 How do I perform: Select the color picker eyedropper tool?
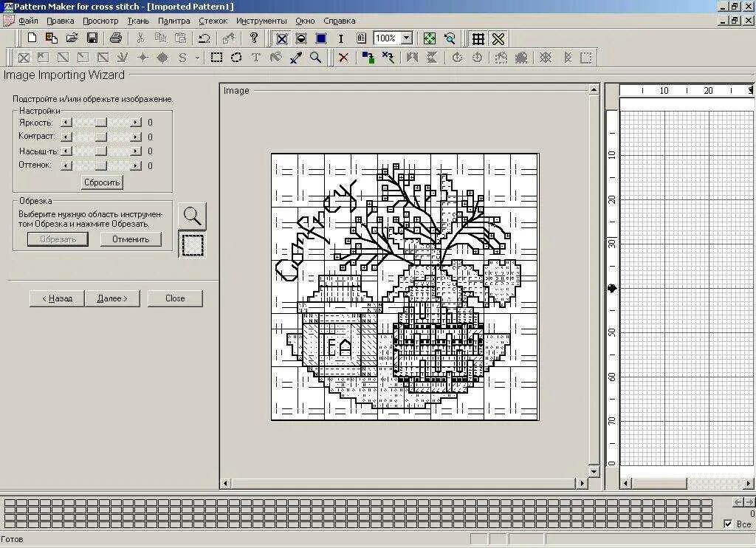(x=295, y=58)
